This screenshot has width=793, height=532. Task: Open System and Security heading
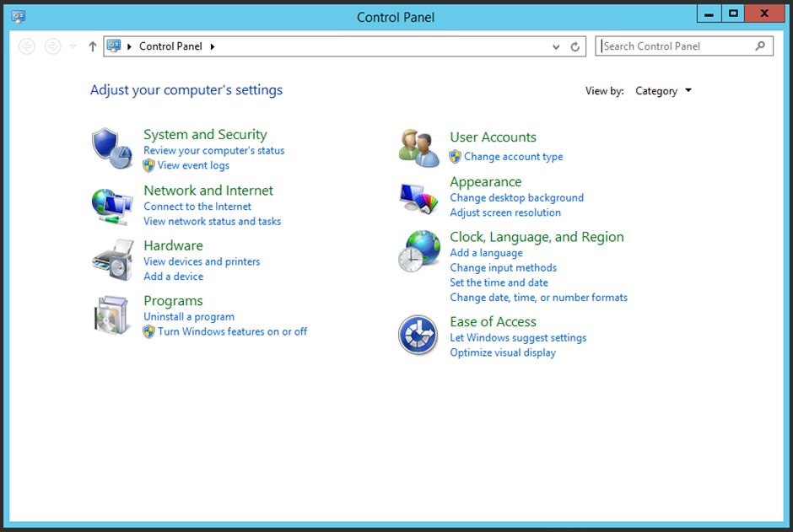pos(205,134)
